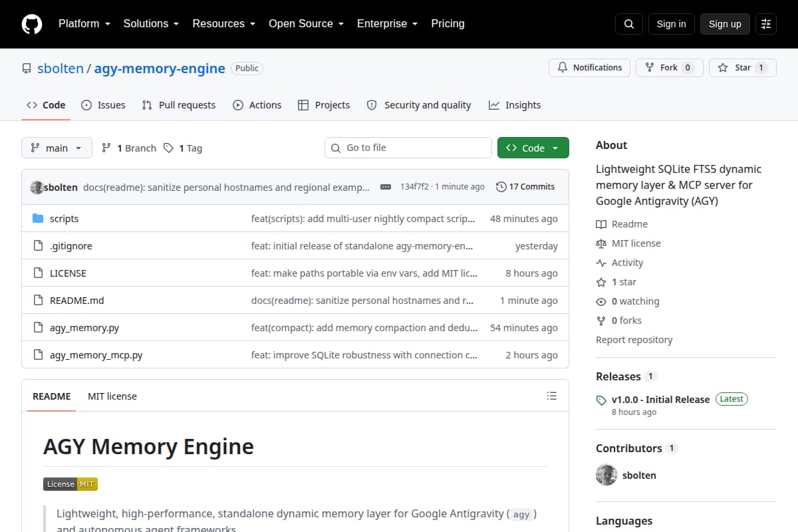Open the appearance settings icon button
The width and height of the screenshot is (798, 532).
[x=766, y=24]
